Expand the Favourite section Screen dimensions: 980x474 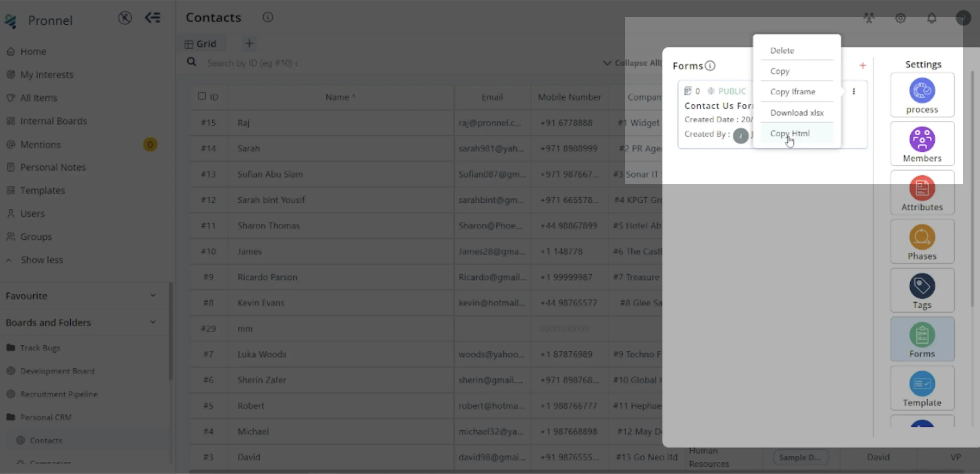click(153, 295)
